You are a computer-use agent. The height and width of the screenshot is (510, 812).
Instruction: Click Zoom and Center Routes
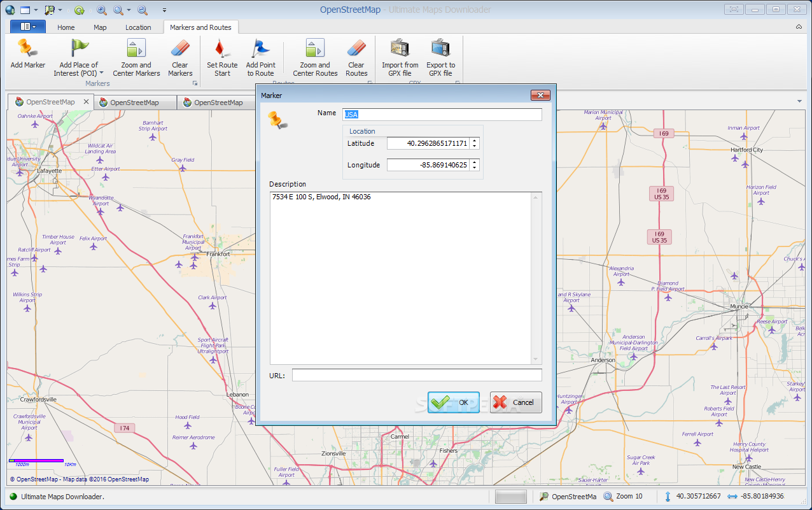pyautogui.click(x=315, y=57)
